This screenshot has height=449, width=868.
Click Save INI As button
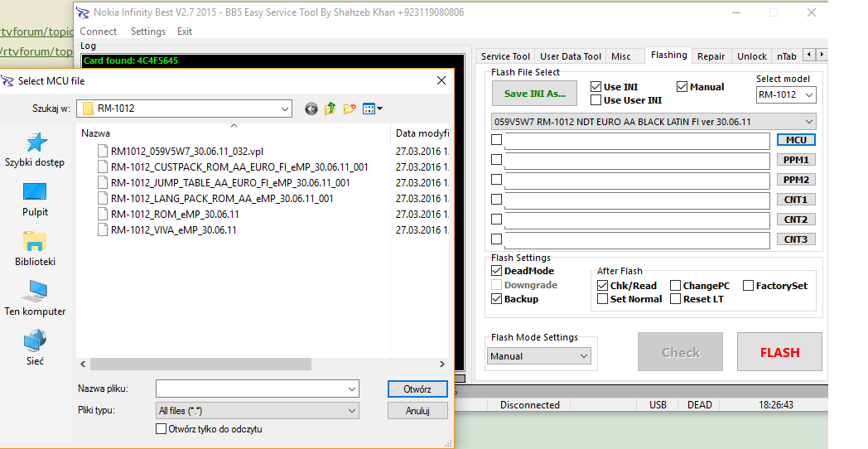click(535, 94)
